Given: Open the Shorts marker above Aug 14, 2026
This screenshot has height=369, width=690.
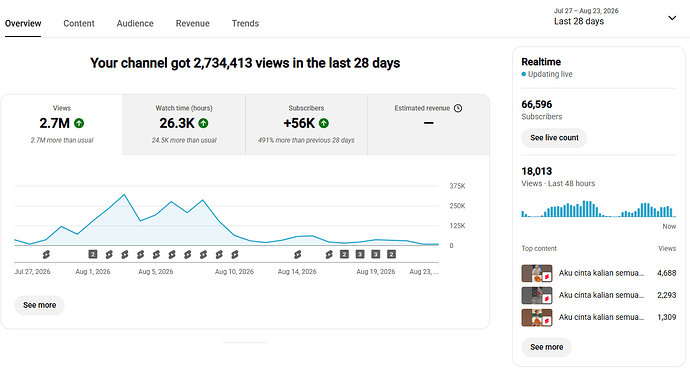Looking at the screenshot, I should pos(297,254).
